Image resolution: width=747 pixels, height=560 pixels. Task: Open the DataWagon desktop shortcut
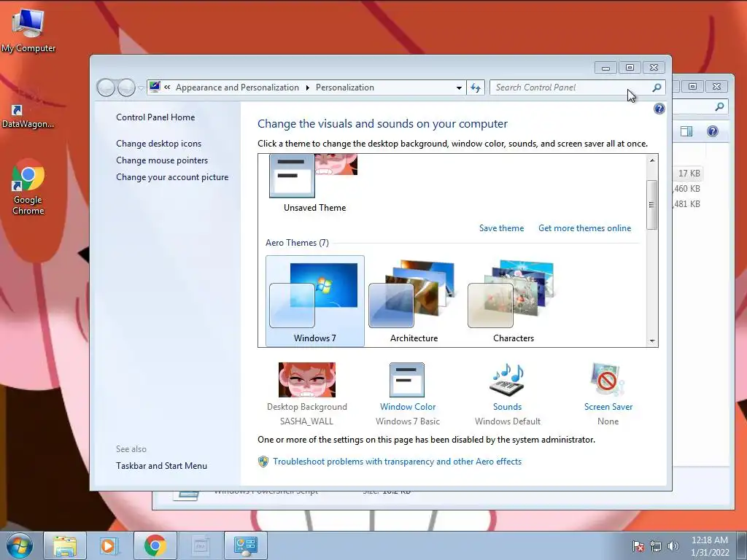tap(28, 116)
